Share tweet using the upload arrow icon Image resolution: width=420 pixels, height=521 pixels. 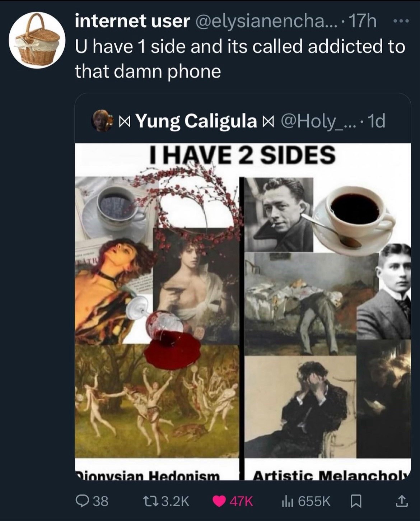click(x=401, y=501)
